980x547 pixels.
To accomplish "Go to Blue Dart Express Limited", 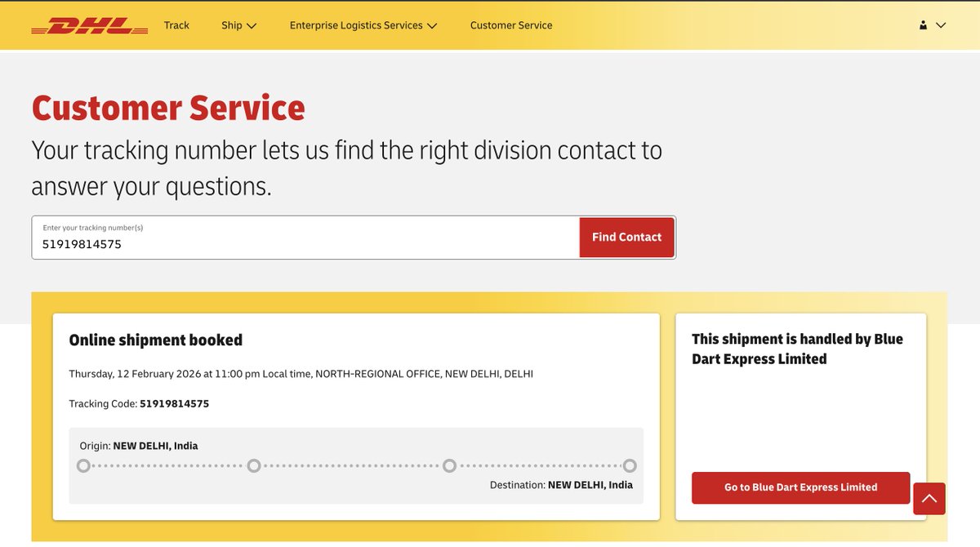I will pos(800,487).
